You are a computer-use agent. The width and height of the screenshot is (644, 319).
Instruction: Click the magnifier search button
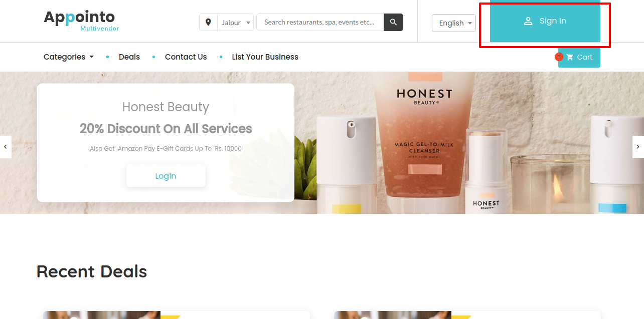pos(393,22)
